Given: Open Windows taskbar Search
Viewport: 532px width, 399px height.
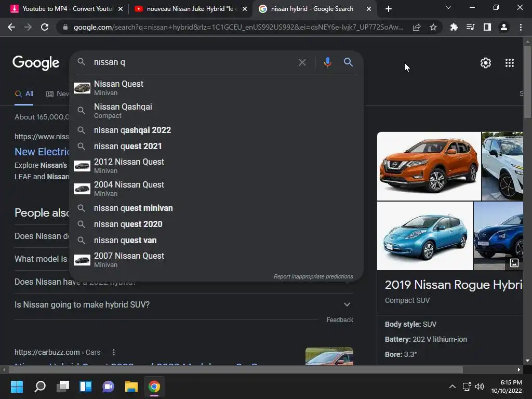Looking at the screenshot, I should click(40, 387).
